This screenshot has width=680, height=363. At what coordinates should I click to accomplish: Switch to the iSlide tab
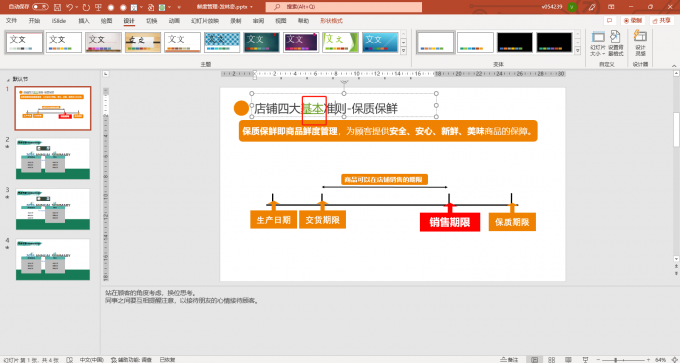(59, 21)
